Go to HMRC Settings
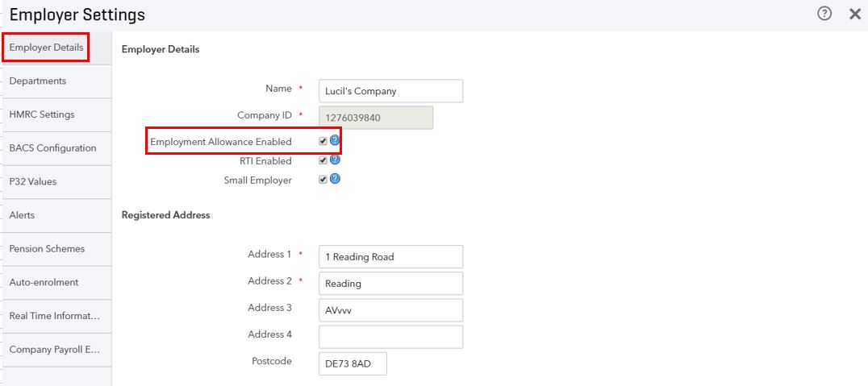The image size is (868, 386). click(56, 115)
